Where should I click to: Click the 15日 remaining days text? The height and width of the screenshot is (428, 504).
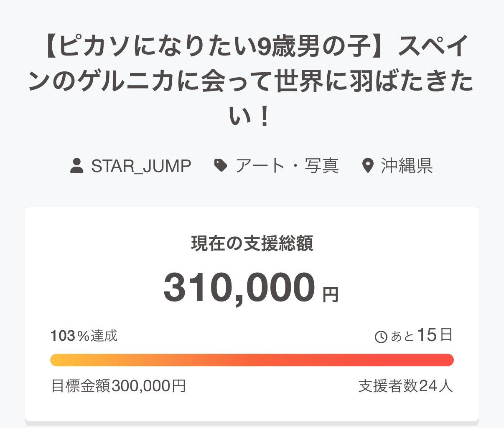pyautogui.click(x=435, y=335)
